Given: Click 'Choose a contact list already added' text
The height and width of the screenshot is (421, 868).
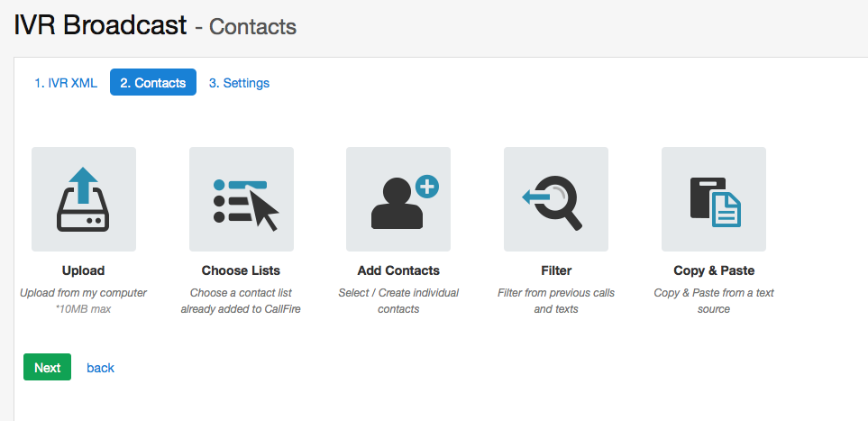Looking at the screenshot, I should 241,301.
